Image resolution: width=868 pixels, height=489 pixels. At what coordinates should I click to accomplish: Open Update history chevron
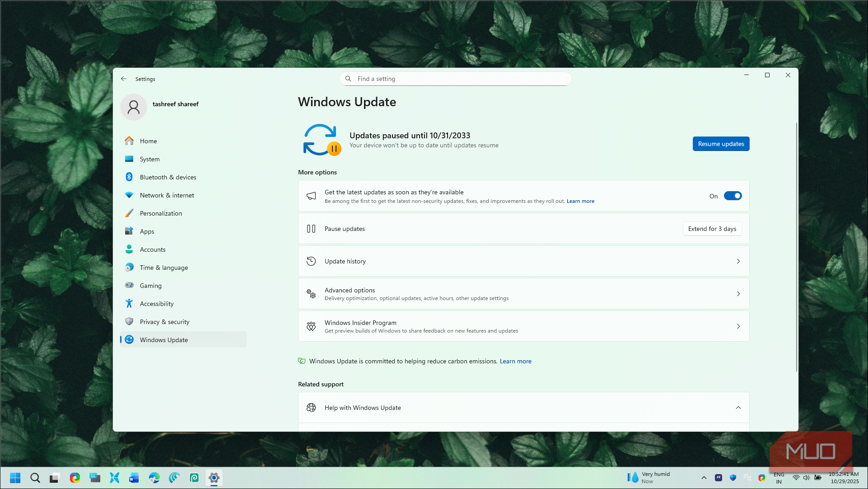(738, 261)
